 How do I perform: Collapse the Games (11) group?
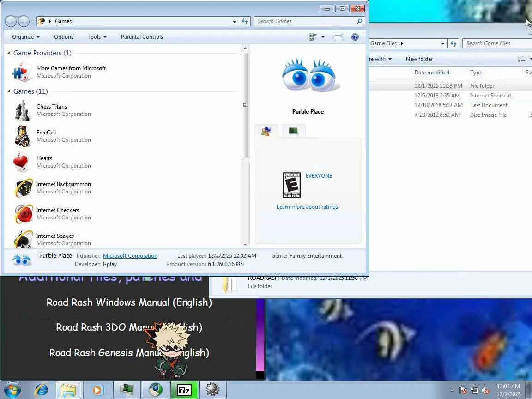(x=9, y=91)
